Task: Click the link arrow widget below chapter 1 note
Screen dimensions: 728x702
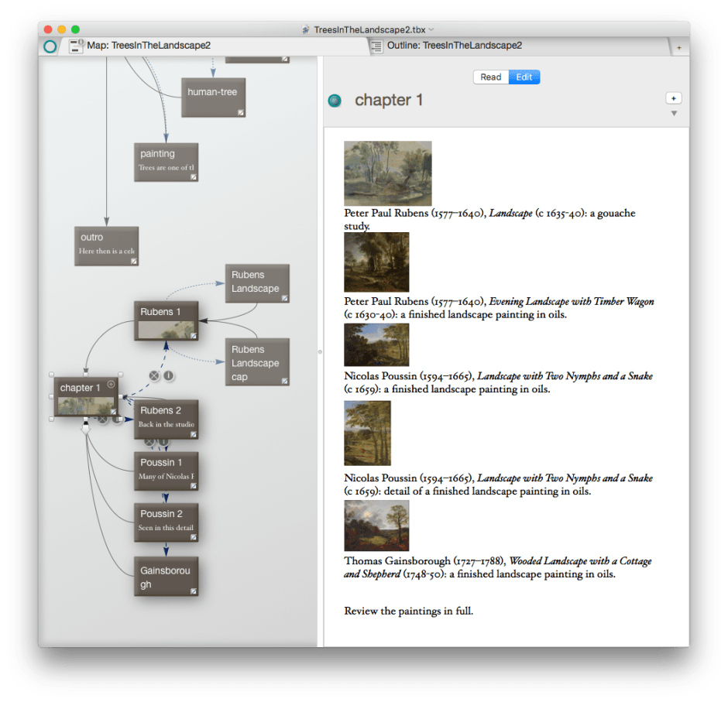Action: (x=86, y=429)
